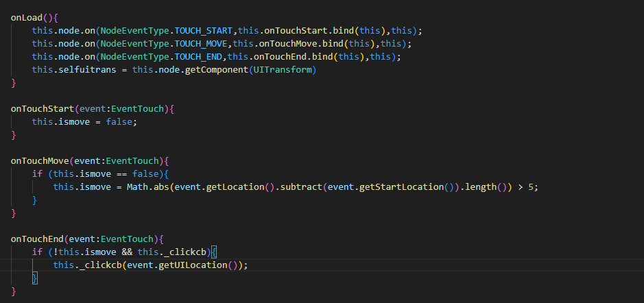Click onTouchMove method declaration name
The width and height of the screenshot is (644, 303).
pyautogui.click(x=40, y=161)
